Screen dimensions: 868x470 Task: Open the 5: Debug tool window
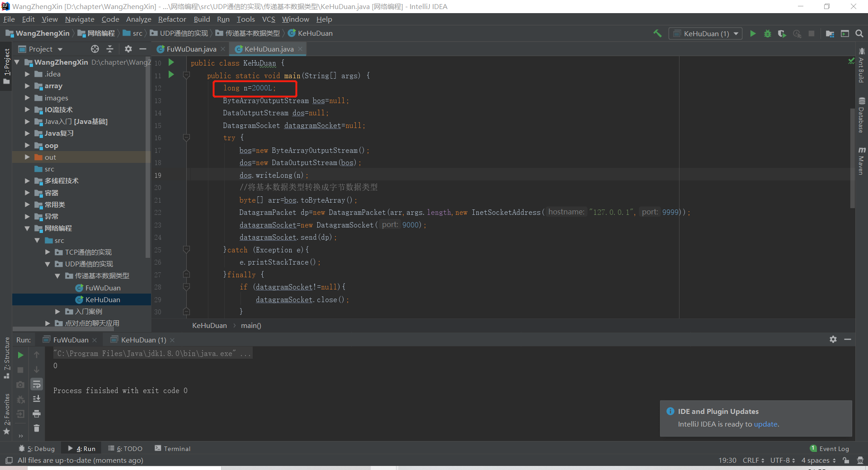point(37,449)
